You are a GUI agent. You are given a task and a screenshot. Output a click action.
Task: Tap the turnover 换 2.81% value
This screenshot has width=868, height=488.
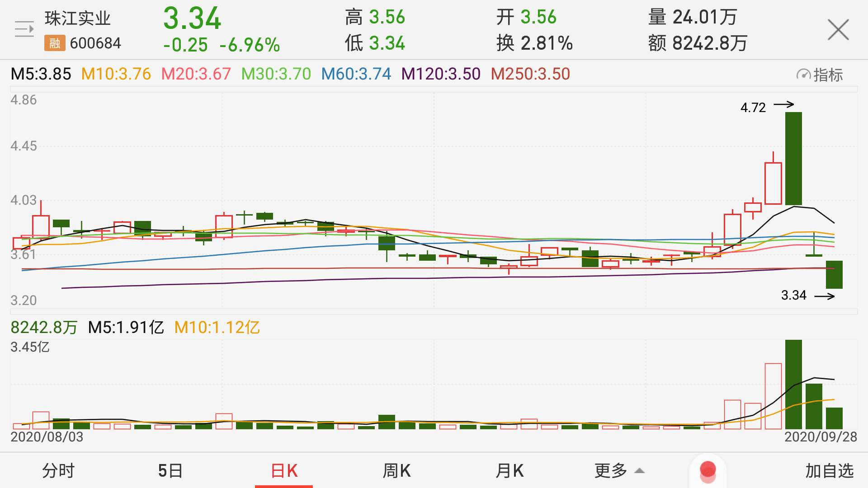point(534,43)
